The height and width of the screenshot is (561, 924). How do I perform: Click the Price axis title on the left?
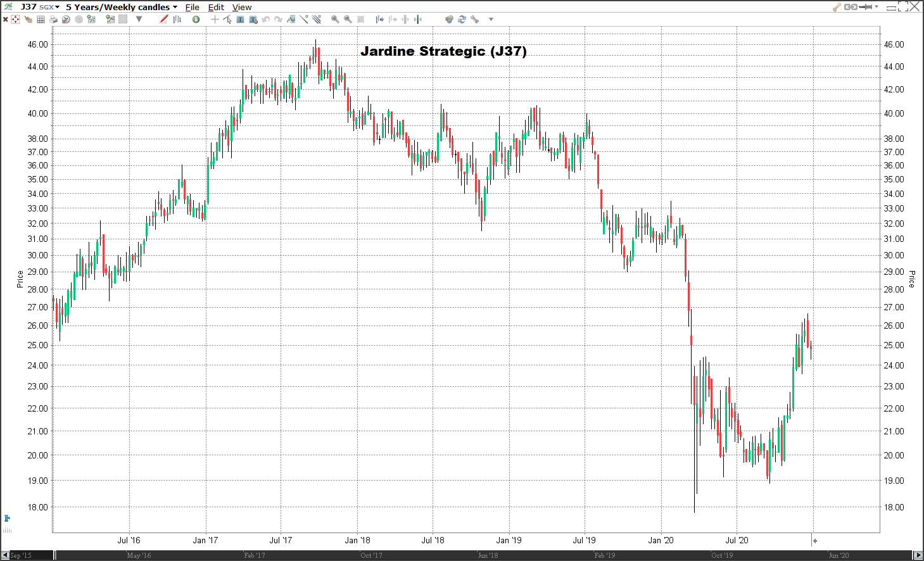20,279
